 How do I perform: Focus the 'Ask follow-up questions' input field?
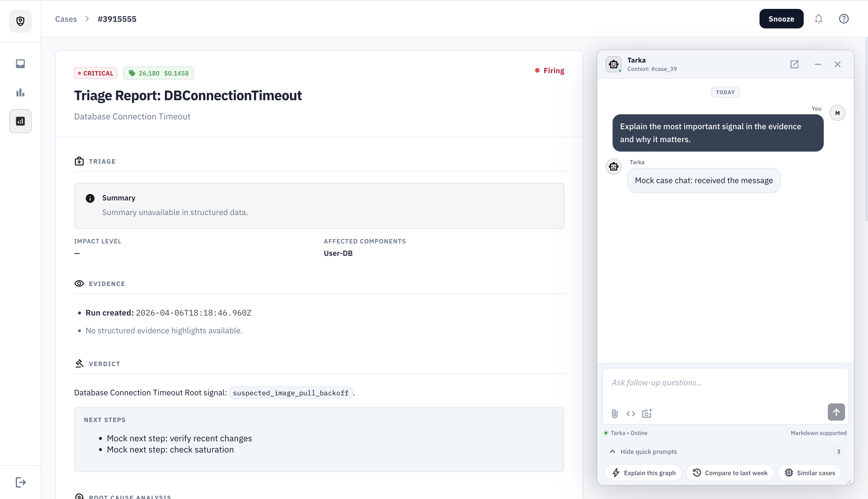coord(725,383)
